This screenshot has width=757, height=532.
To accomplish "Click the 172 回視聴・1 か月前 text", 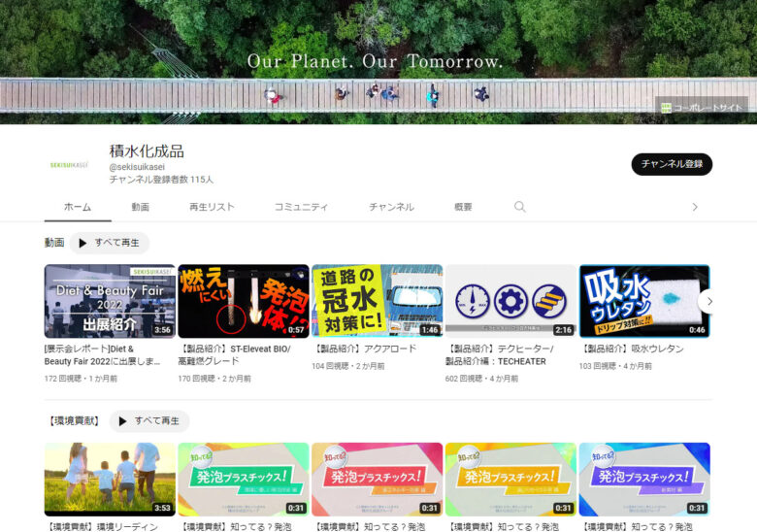I will coord(81,379).
